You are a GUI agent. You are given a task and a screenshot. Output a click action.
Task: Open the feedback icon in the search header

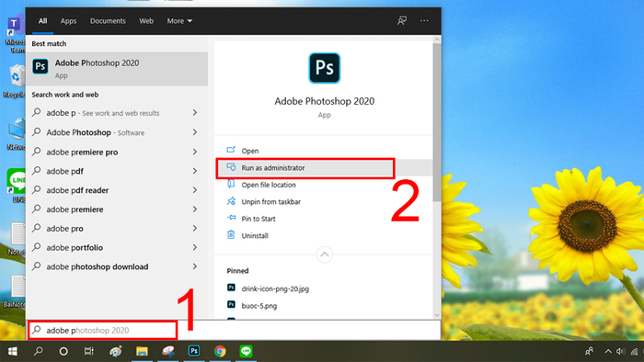point(402,20)
